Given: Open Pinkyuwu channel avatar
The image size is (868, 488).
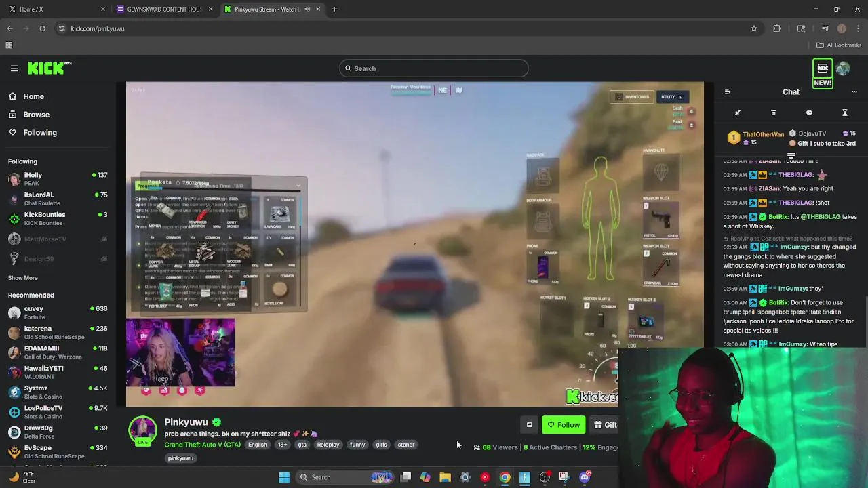Looking at the screenshot, I should pos(142,431).
